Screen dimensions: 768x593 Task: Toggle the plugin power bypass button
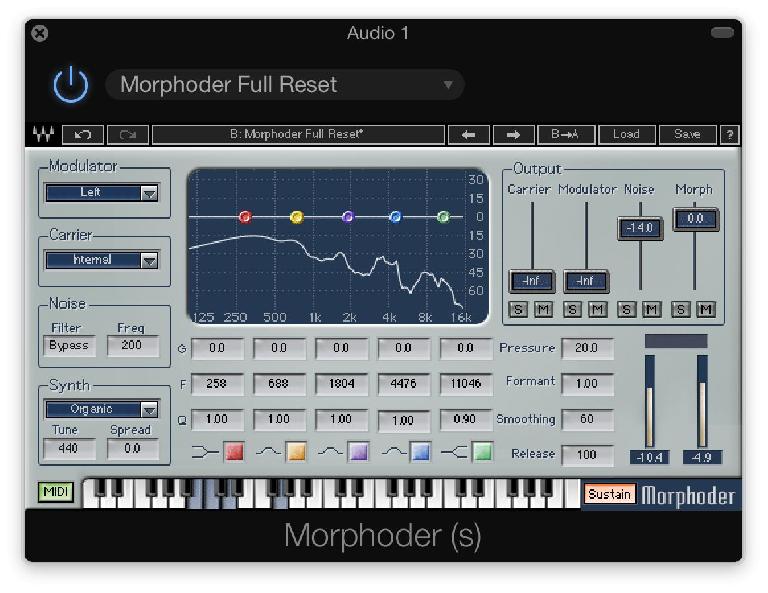(71, 84)
